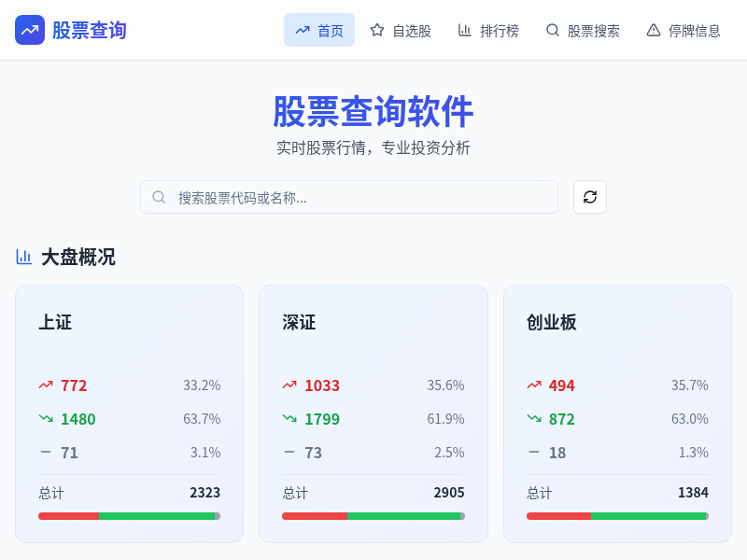Click the 33.2% percentage in 上证 card
The image size is (747, 560).
(202, 385)
